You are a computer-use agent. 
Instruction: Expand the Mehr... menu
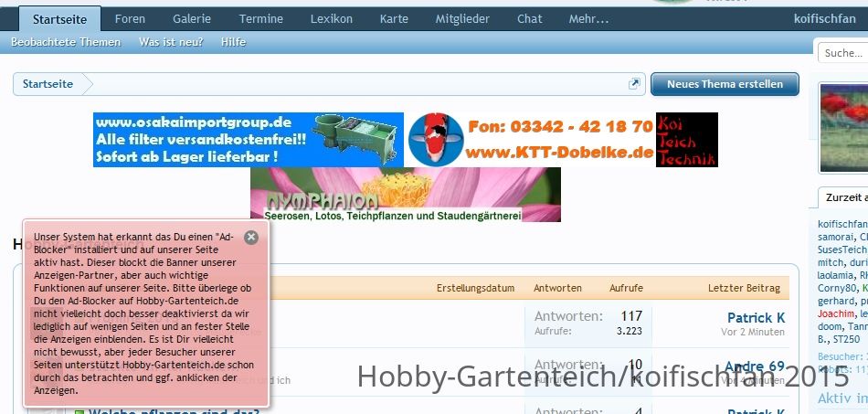pyautogui.click(x=588, y=19)
